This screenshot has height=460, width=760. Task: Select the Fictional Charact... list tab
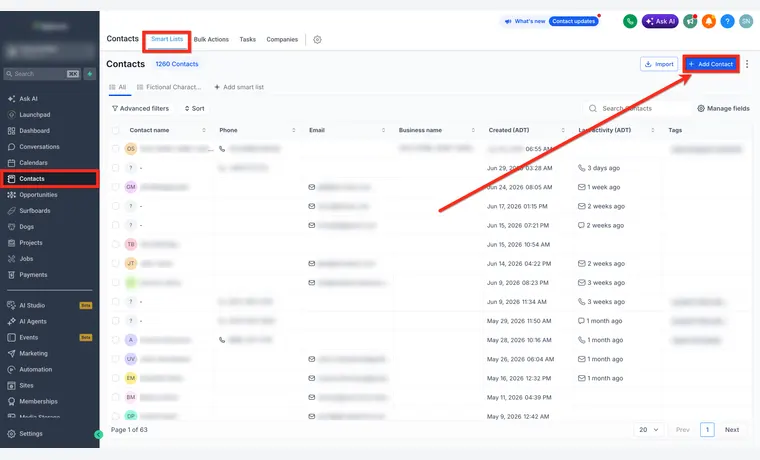(x=169, y=87)
